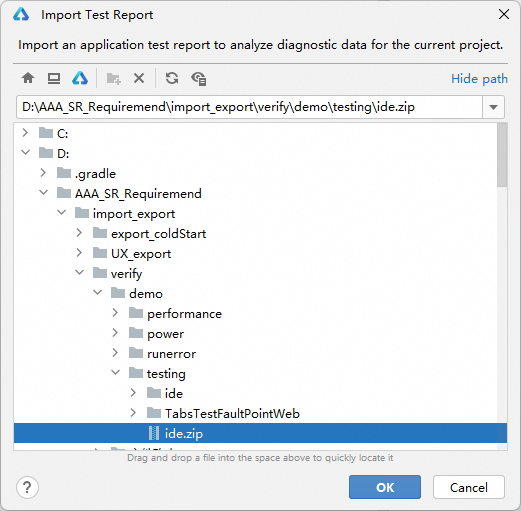Expand the .gradle folder
Screen dimensions: 521x511
click(43, 173)
